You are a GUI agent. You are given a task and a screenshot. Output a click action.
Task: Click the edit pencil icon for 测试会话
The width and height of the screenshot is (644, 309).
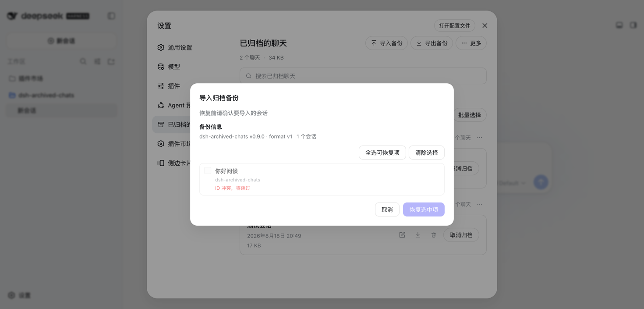tap(402, 235)
